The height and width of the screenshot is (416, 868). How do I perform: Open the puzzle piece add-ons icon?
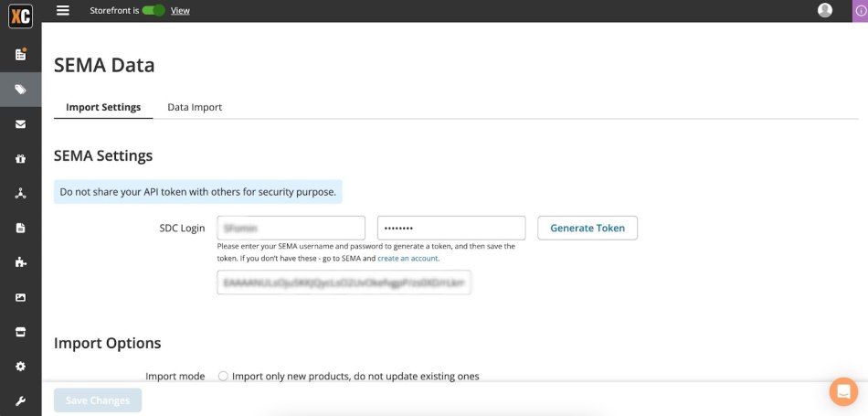tap(20, 262)
